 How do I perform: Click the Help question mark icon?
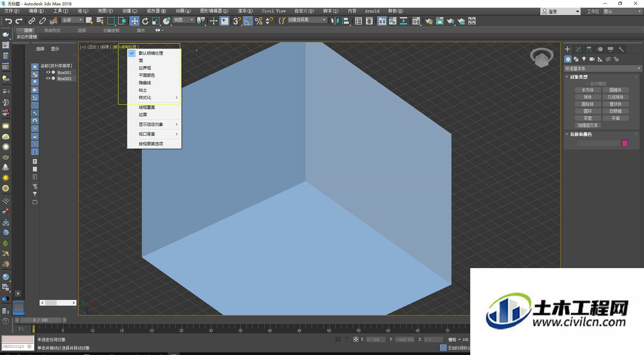click(5, 321)
